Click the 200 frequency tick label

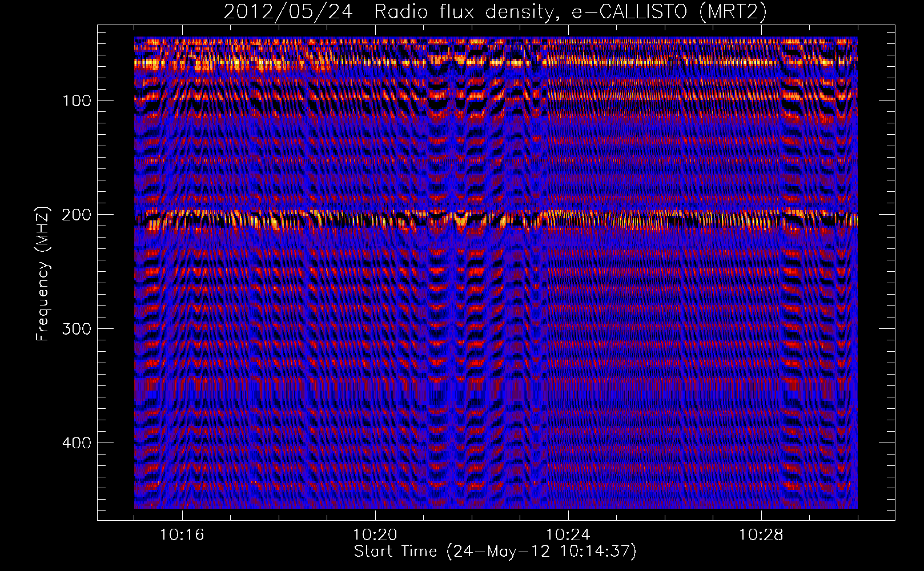pos(77,215)
